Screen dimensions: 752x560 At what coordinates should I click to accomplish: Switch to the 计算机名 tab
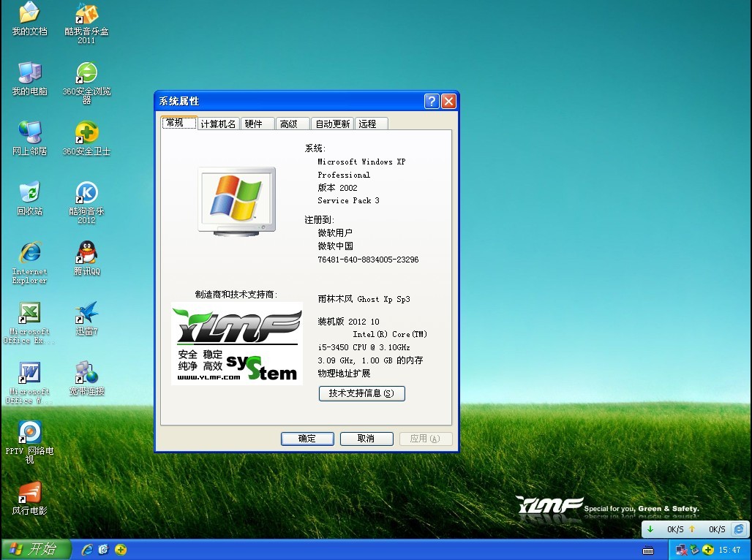217,123
